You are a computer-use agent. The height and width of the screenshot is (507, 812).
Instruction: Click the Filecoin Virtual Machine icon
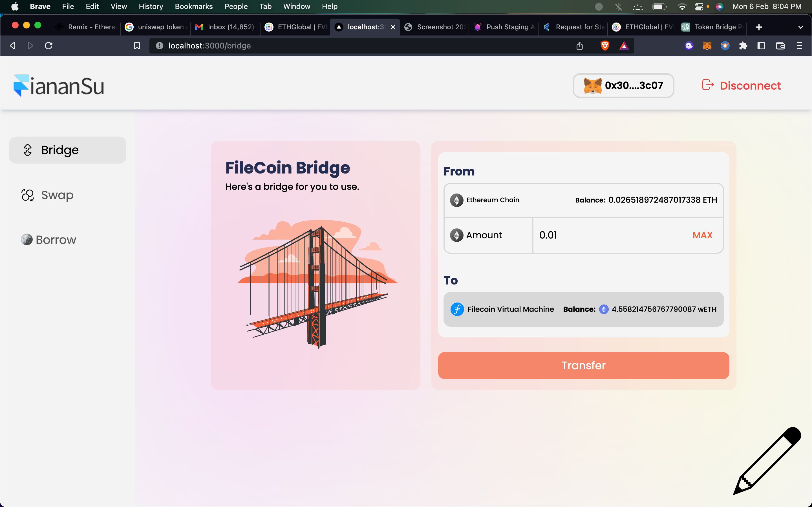[457, 309]
